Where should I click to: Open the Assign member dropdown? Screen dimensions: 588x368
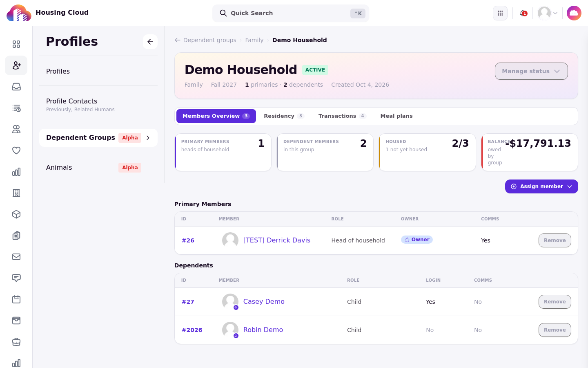541,186
